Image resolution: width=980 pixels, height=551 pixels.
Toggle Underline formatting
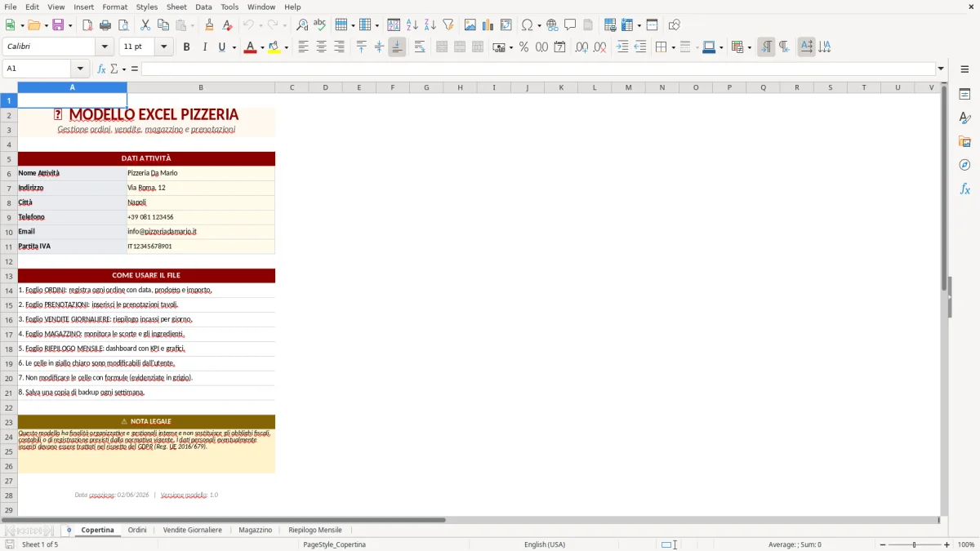pos(220,47)
